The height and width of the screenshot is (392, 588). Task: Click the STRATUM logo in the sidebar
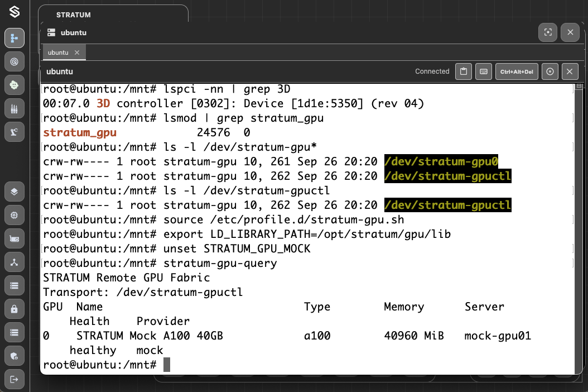point(15,12)
